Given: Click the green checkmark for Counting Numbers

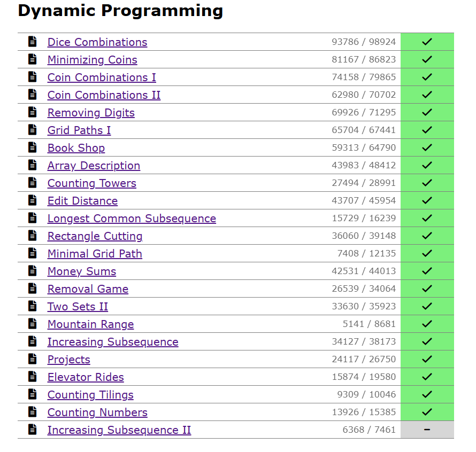Looking at the screenshot, I should click(427, 411).
